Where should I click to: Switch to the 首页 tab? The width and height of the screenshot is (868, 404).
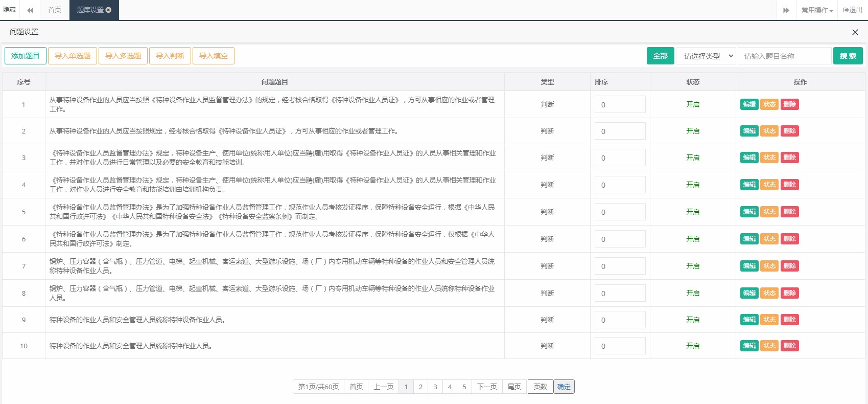[55, 10]
